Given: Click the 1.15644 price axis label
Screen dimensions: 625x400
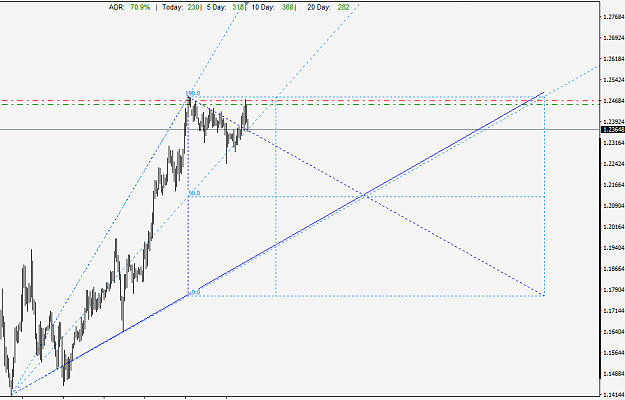Looking at the screenshot, I should point(613,353).
